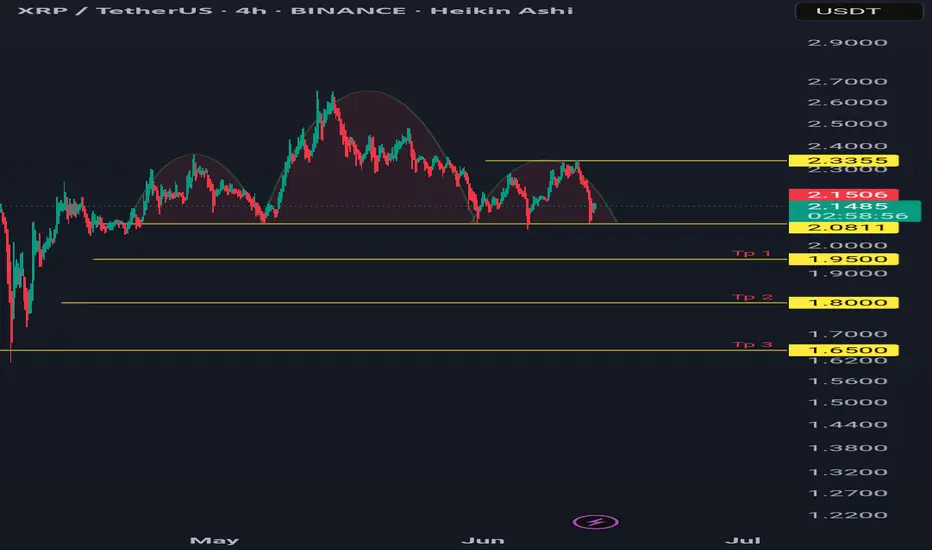Click the 2.0811 yellow price label
The image size is (932, 550).
(843, 228)
